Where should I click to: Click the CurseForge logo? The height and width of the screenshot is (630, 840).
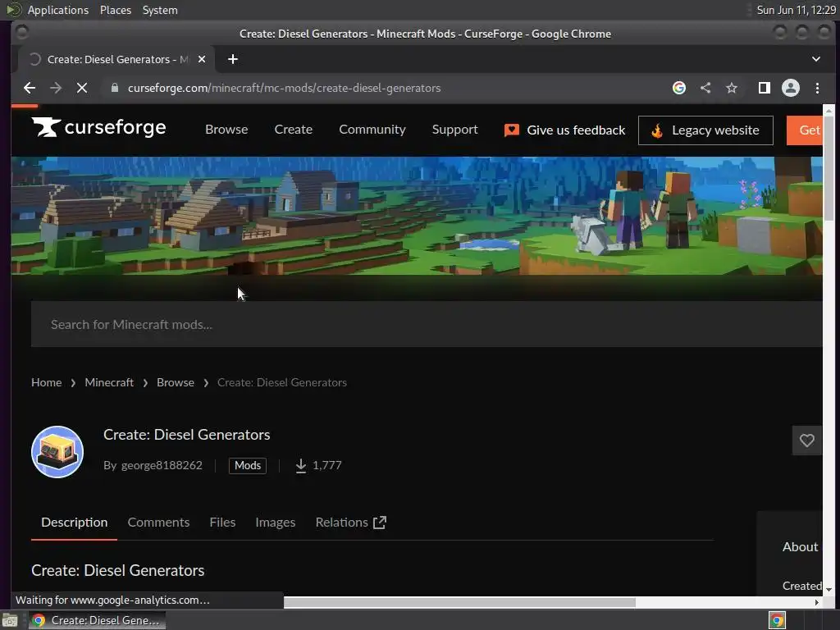(x=98, y=127)
